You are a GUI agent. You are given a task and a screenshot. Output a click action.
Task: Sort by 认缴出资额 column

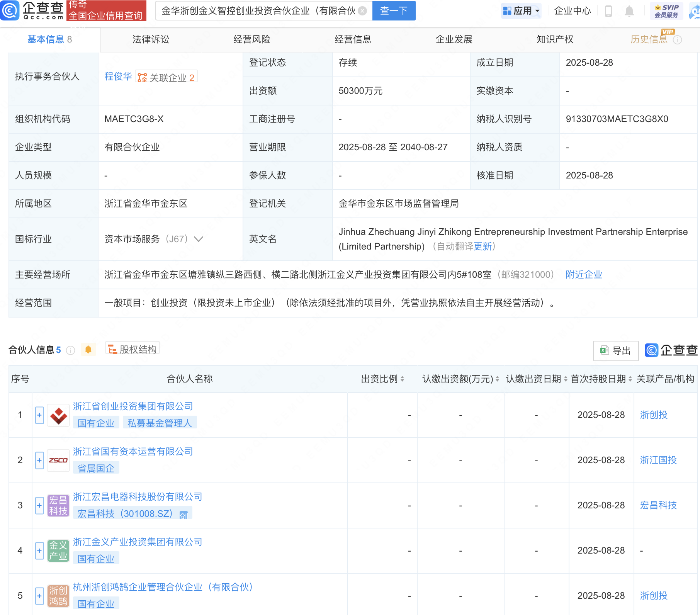pyautogui.click(x=497, y=379)
